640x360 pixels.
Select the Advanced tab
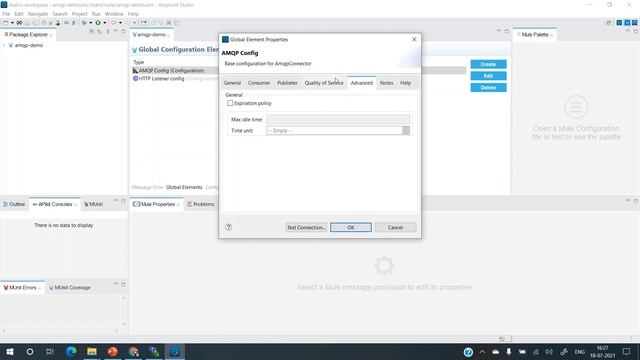(x=362, y=83)
